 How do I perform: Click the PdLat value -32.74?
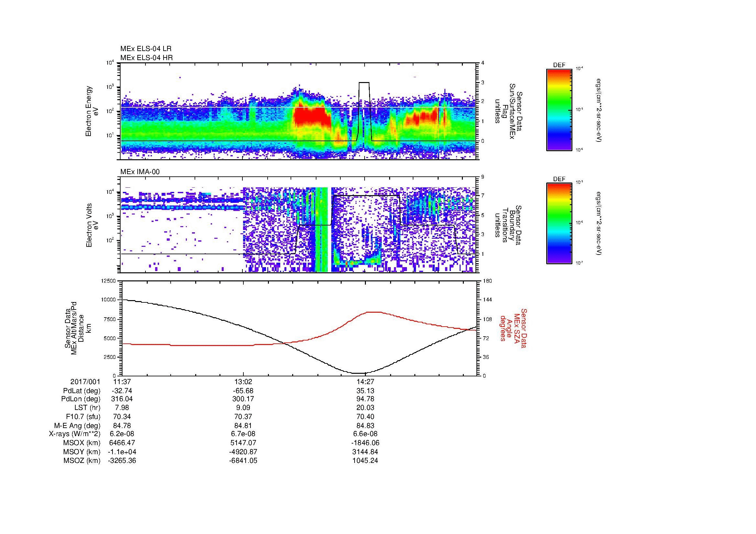pos(122,391)
